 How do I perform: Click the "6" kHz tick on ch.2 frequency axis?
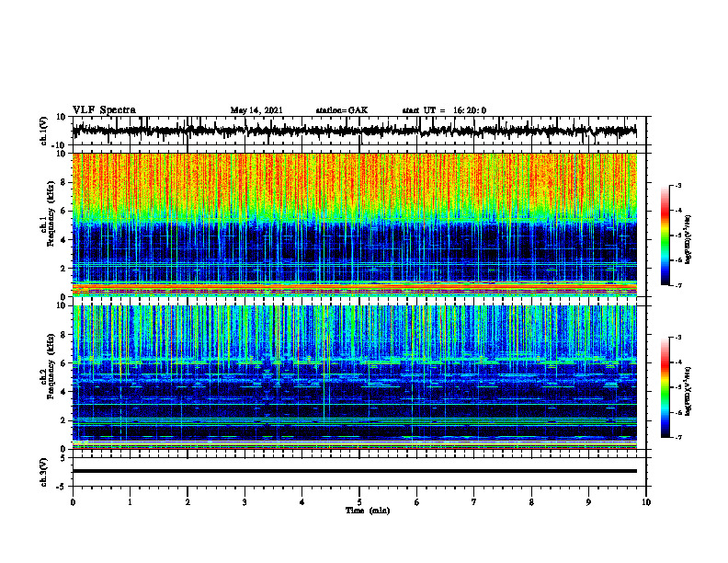64,363
